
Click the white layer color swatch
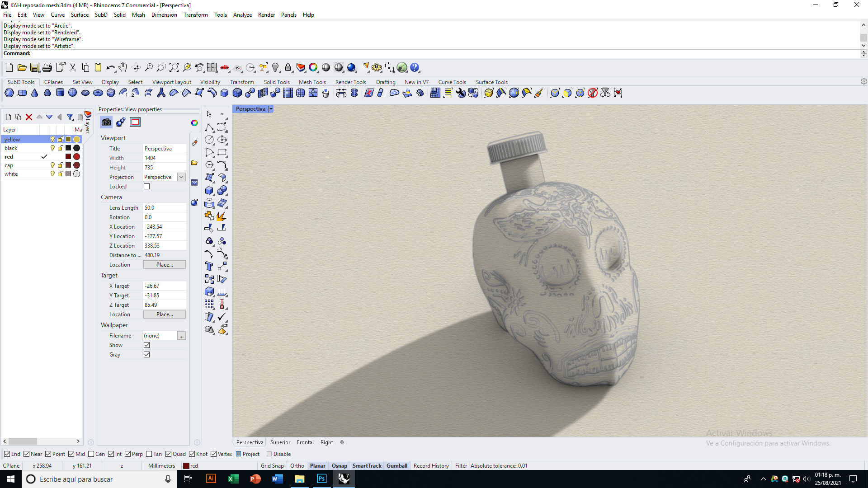(x=68, y=174)
